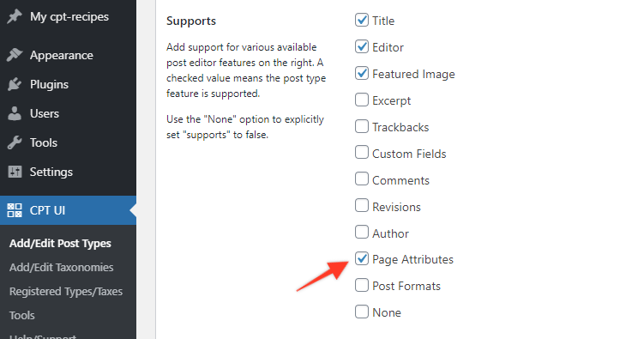Image resolution: width=644 pixels, height=339 pixels.
Task: Click the CPT UI grid icon
Action: (x=15, y=210)
